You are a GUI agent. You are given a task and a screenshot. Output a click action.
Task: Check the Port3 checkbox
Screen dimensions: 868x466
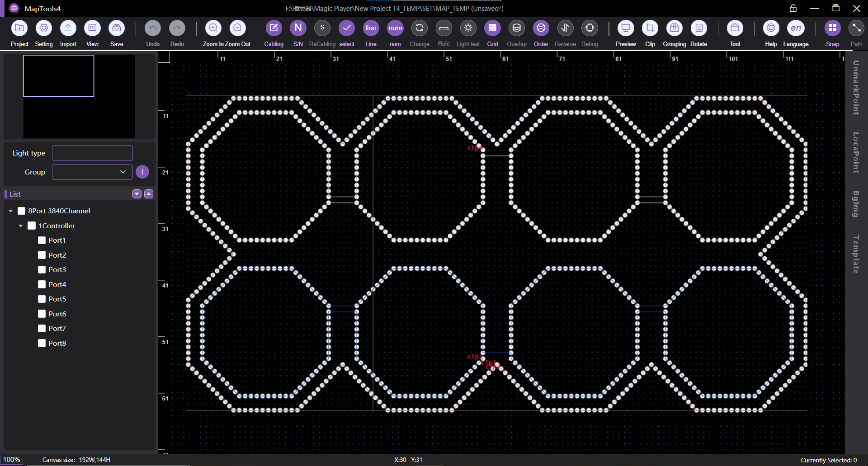click(x=41, y=269)
